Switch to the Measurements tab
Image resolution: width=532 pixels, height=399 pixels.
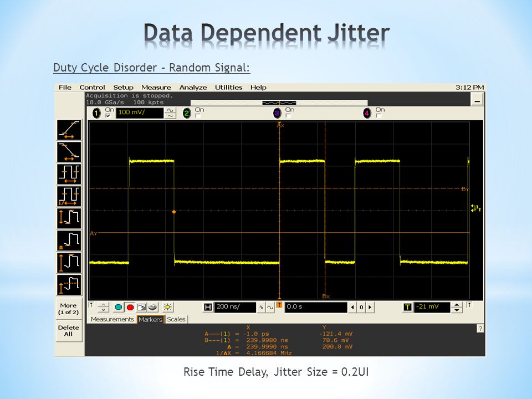pos(112,319)
